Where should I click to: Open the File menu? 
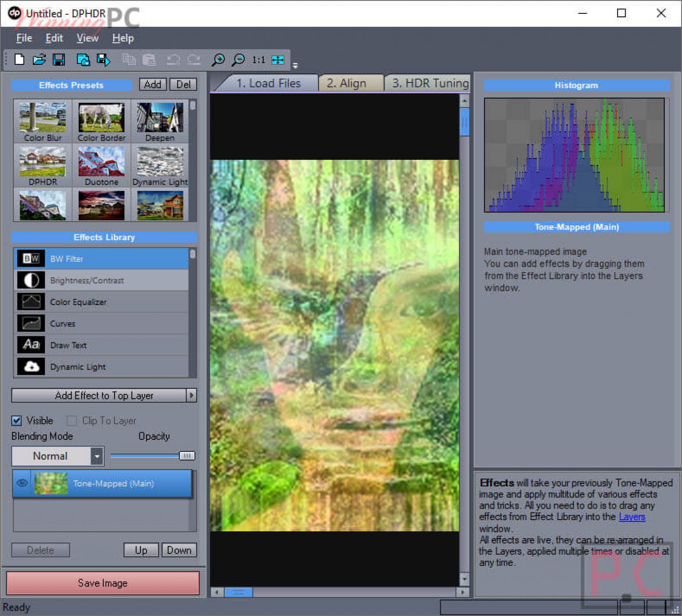tap(24, 38)
